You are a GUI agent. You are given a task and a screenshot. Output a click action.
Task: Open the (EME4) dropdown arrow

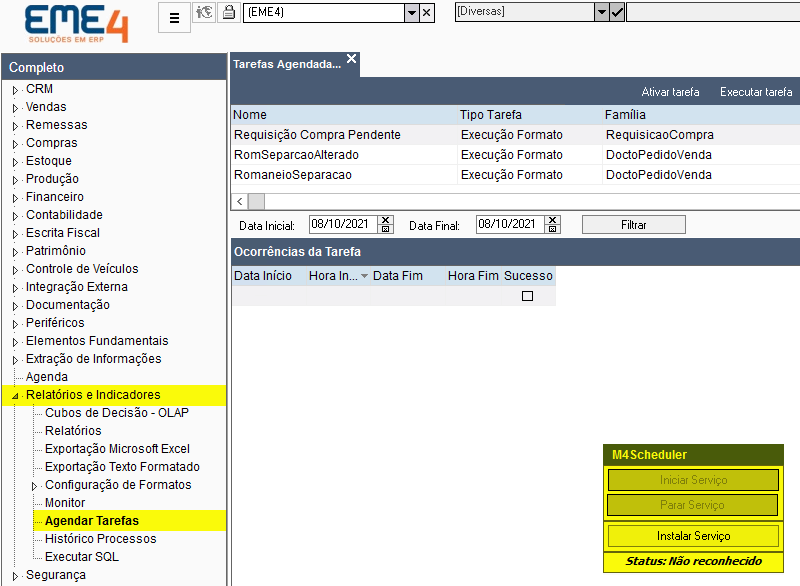tap(412, 13)
